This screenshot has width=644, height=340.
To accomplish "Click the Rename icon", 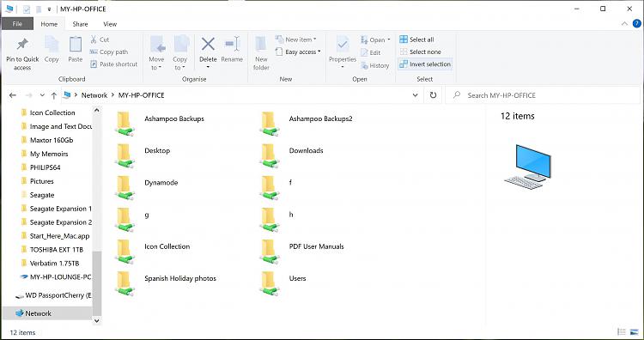I will (x=232, y=44).
